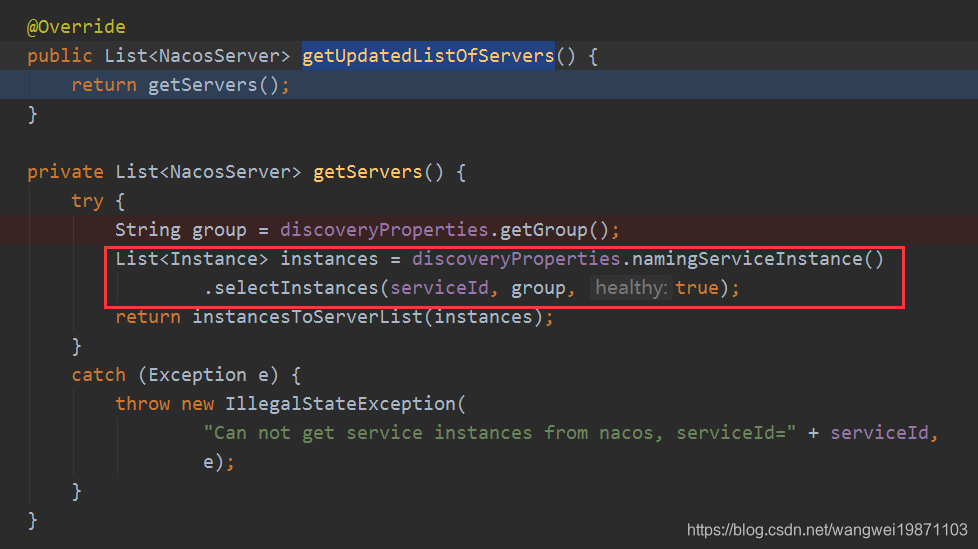Screen dimensions: 978x549
Task: Click discoveryProperties before getGroup()
Action: tap(384, 230)
